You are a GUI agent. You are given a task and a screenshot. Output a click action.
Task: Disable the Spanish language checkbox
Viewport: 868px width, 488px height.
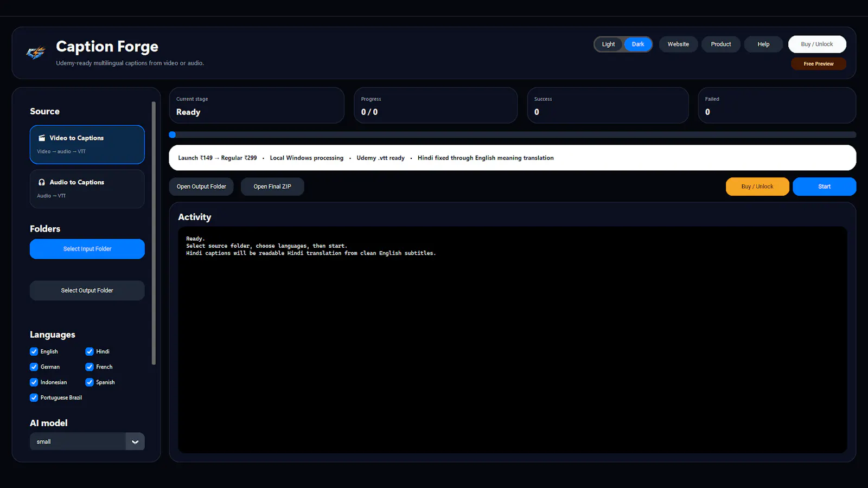[x=90, y=382]
